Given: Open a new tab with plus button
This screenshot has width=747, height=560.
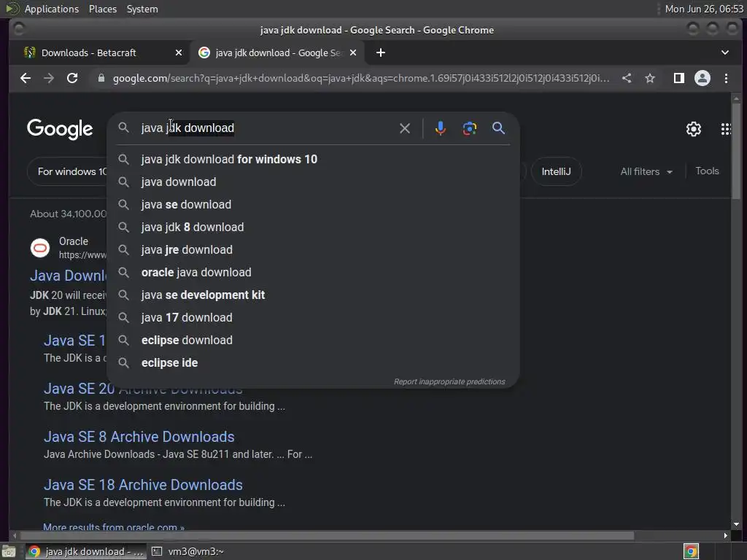Looking at the screenshot, I should coord(380,52).
